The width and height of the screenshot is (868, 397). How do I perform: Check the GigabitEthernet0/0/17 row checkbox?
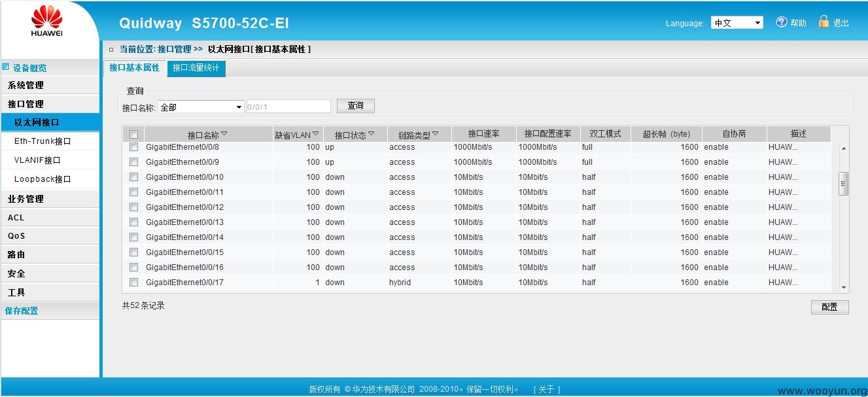pos(133,282)
